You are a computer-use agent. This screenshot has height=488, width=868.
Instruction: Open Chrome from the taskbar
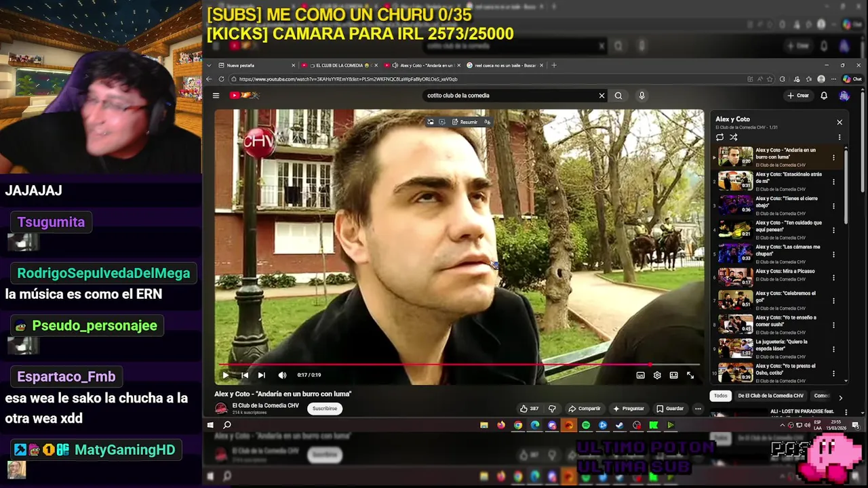[x=518, y=425]
